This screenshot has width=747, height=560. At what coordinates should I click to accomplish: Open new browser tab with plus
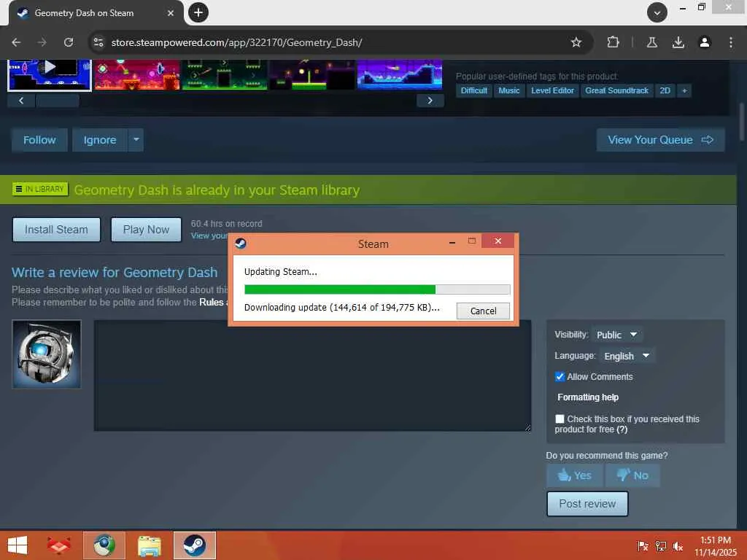coord(198,12)
